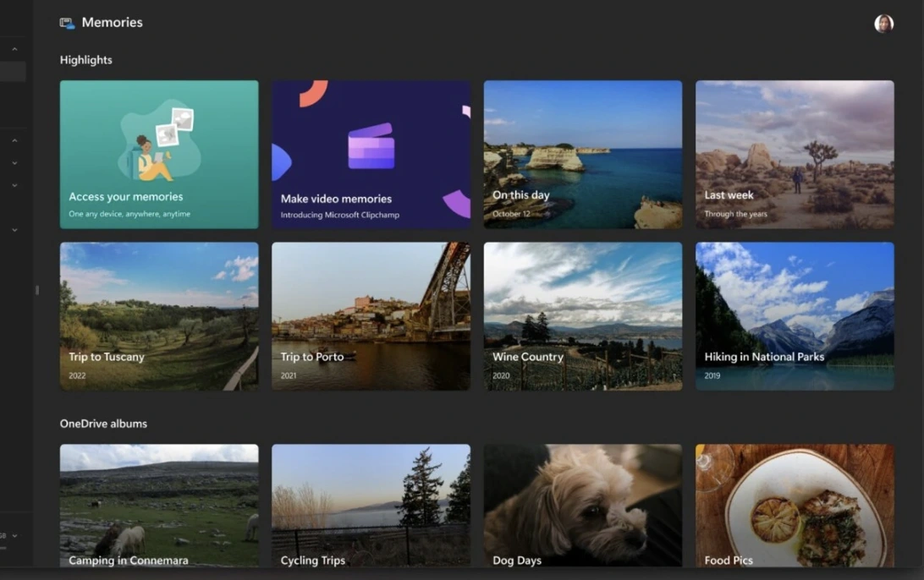Screen dimensions: 924x580
Task: Open Hiking in National Parks memory
Action: click(794, 316)
